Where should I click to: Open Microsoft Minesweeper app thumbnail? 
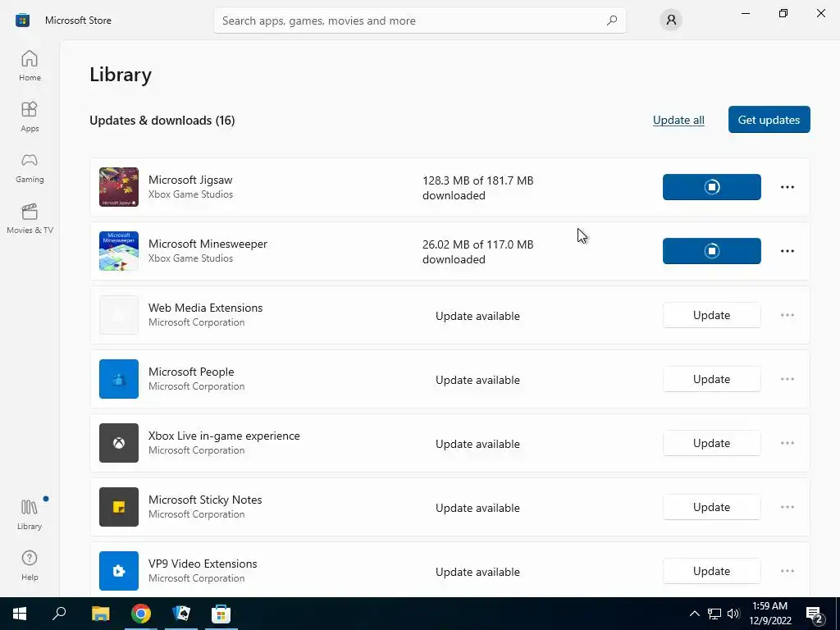point(119,251)
